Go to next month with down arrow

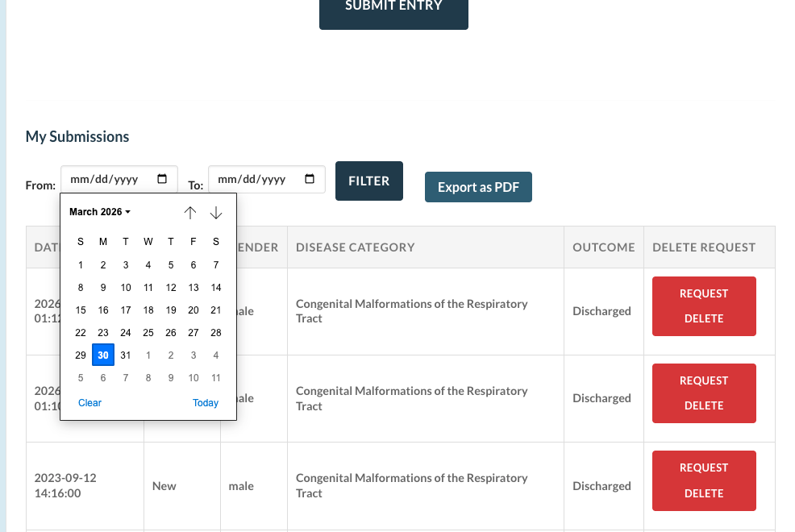pos(216,213)
